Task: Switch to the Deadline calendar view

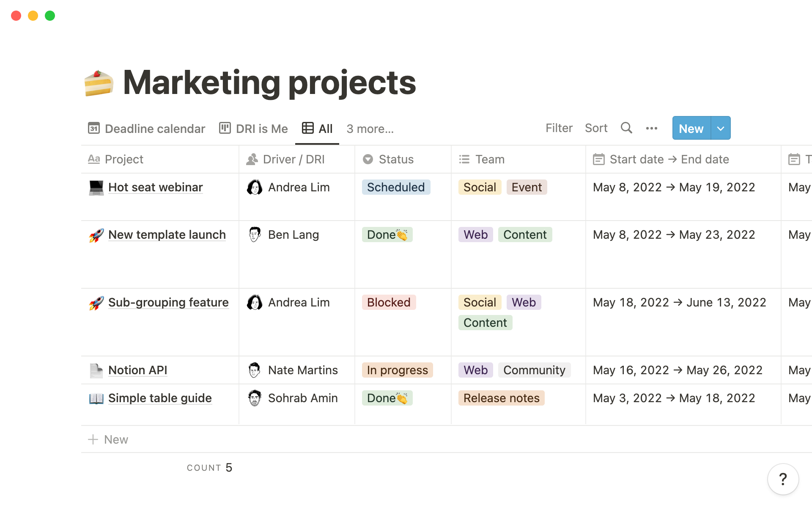Action: click(147, 129)
